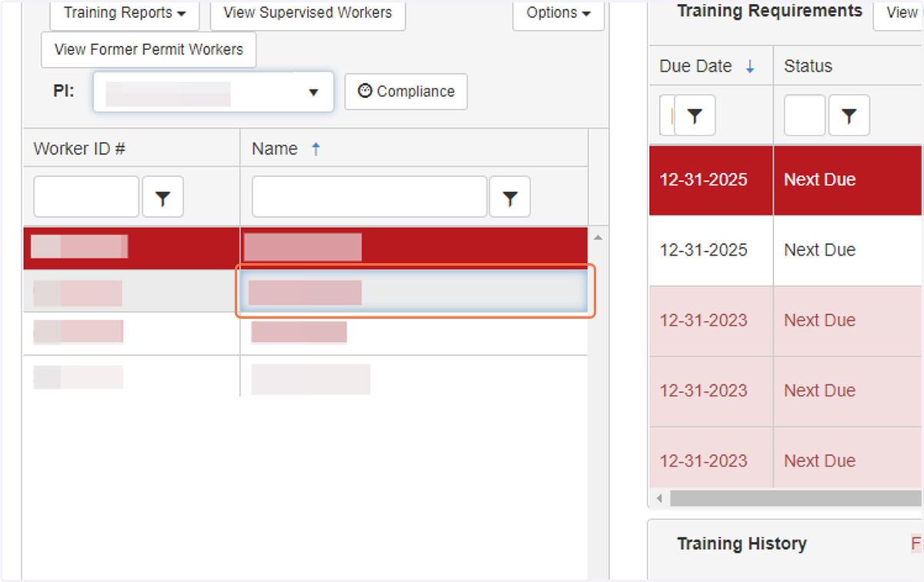Click the Name filter text box
Image resolution: width=924 pixels, height=582 pixels.
point(370,197)
